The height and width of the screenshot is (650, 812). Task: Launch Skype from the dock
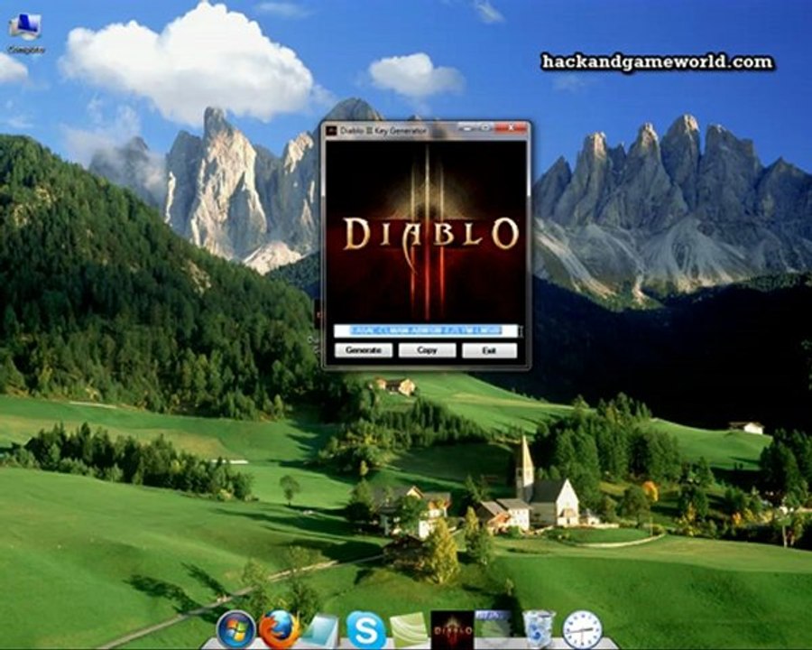tap(365, 631)
